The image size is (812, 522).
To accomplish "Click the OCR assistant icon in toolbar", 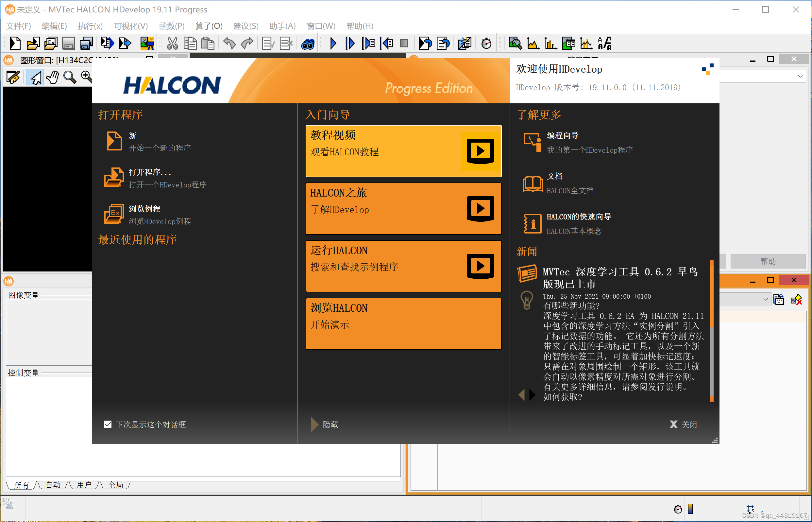I will tap(604, 43).
